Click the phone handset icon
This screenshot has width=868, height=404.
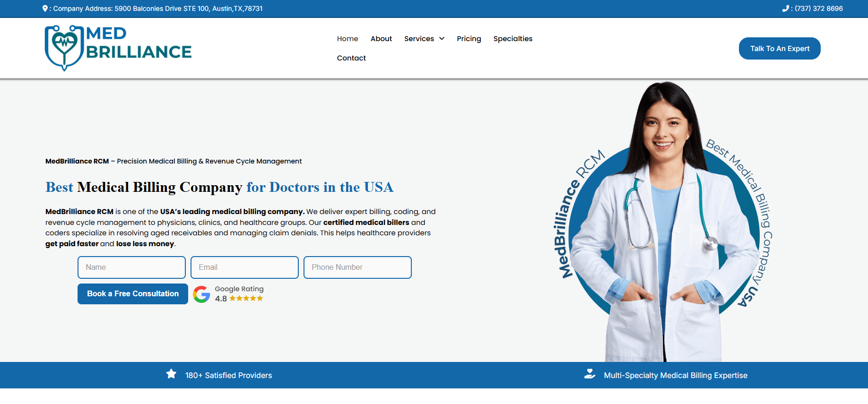(x=785, y=9)
